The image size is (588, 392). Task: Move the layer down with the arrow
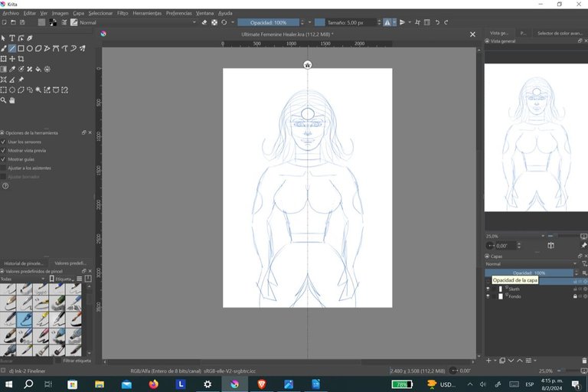click(x=511, y=361)
